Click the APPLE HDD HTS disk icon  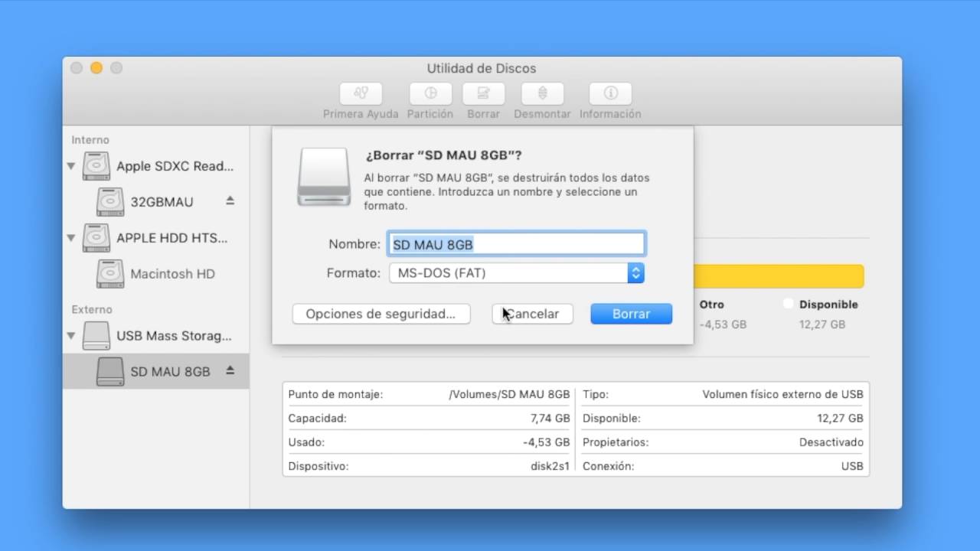96,238
